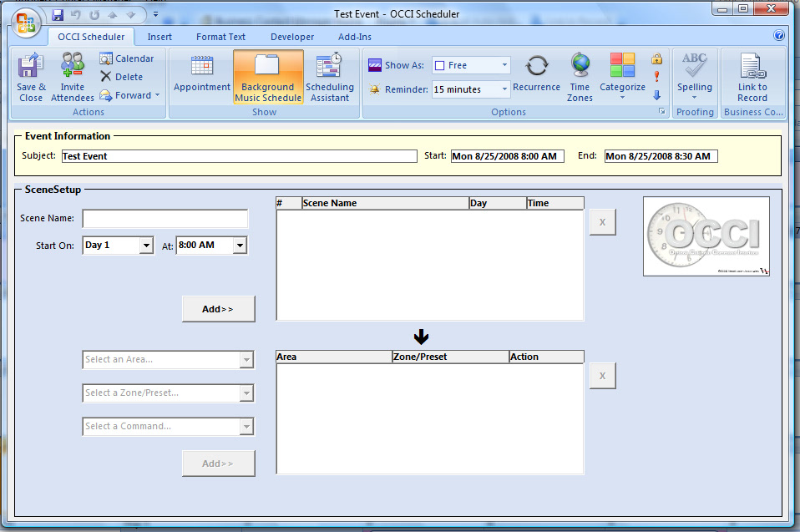Screen dimensions: 800x532
Task: Switch to the OCCI Scheduler tab
Action: tap(91, 37)
